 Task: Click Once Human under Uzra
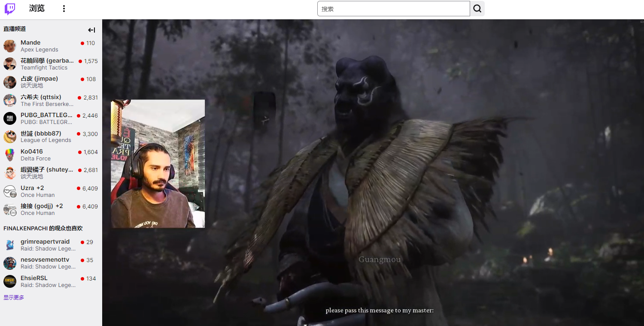point(38,195)
